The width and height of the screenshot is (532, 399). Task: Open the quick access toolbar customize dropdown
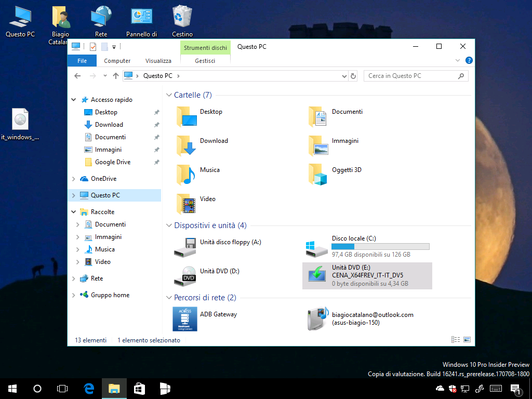tap(114, 47)
